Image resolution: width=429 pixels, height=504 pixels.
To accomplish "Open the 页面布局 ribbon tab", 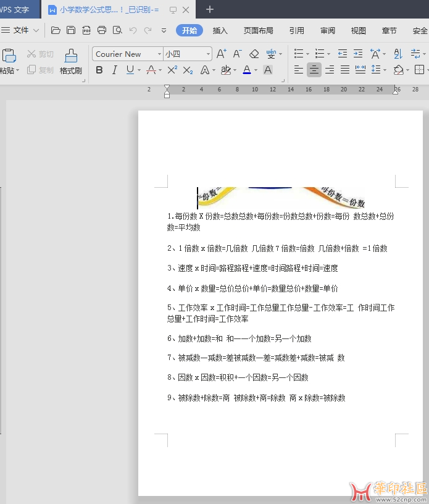I will [x=258, y=31].
